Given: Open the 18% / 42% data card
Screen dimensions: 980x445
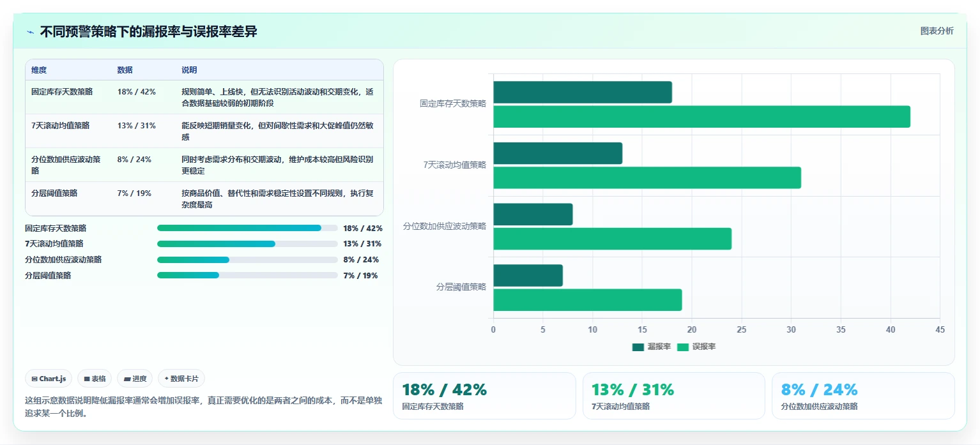Looking at the screenshot, I should coord(484,396).
